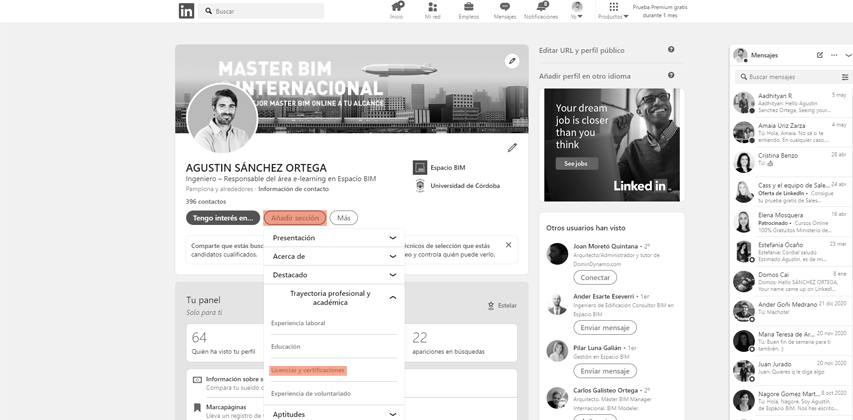Click the Más button

click(344, 218)
